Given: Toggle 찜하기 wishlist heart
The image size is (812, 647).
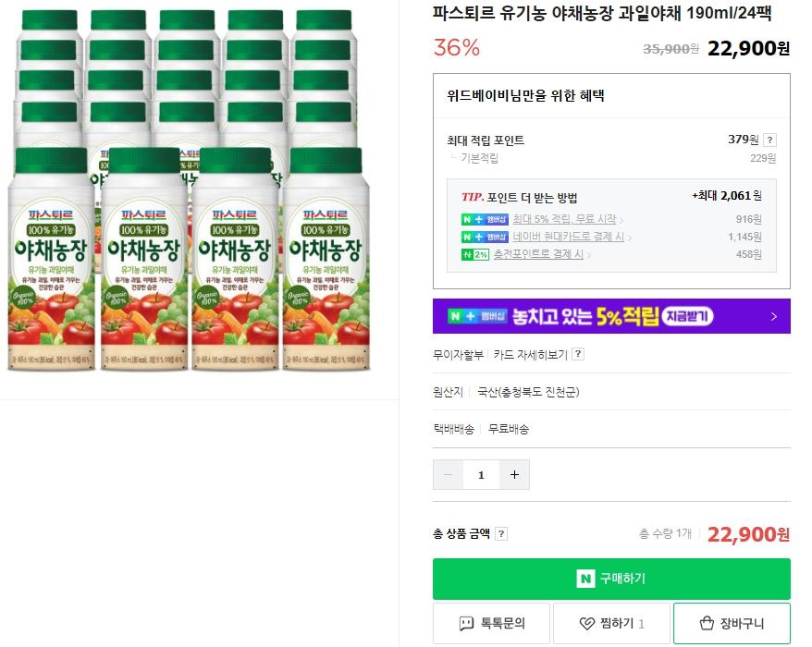Looking at the screenshot, I should [611, 624].
